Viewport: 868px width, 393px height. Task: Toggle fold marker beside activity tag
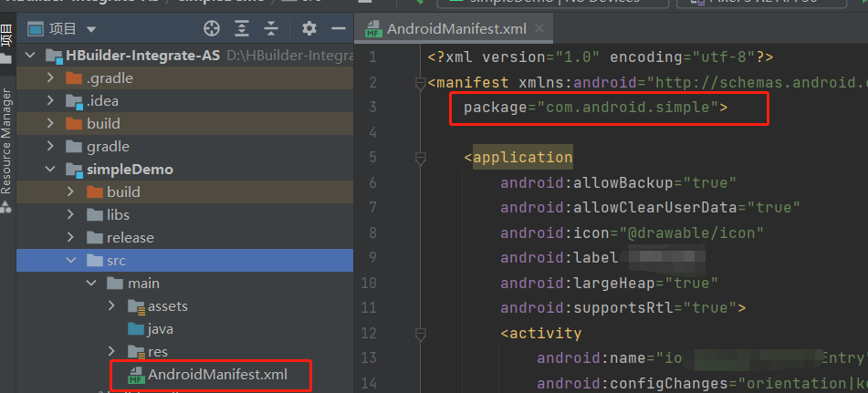tap(420, 334)
